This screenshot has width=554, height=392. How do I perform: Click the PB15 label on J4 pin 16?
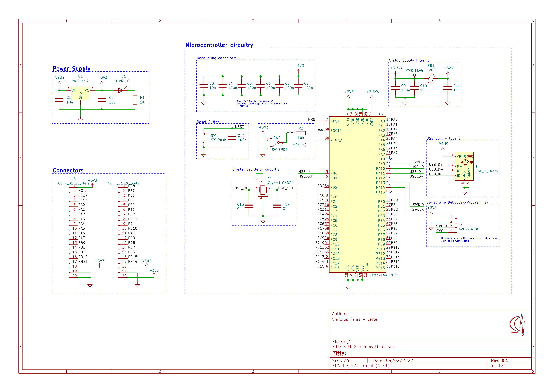(x=132, y=257)
